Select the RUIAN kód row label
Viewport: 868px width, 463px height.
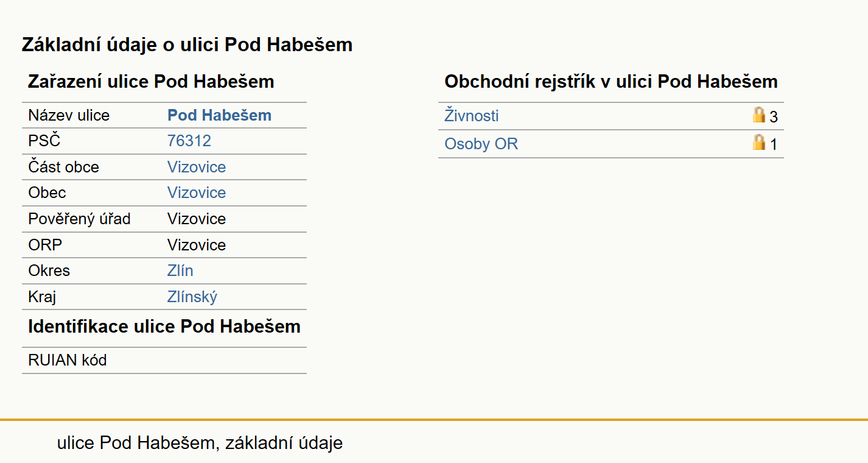tap(68, 360)
